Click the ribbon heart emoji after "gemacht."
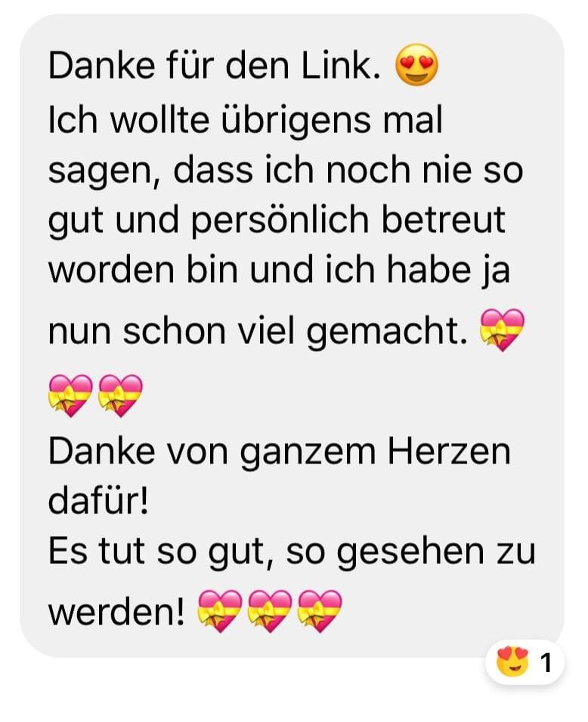Viewport: 588px width, 722px height. click(x=502, y=330)
